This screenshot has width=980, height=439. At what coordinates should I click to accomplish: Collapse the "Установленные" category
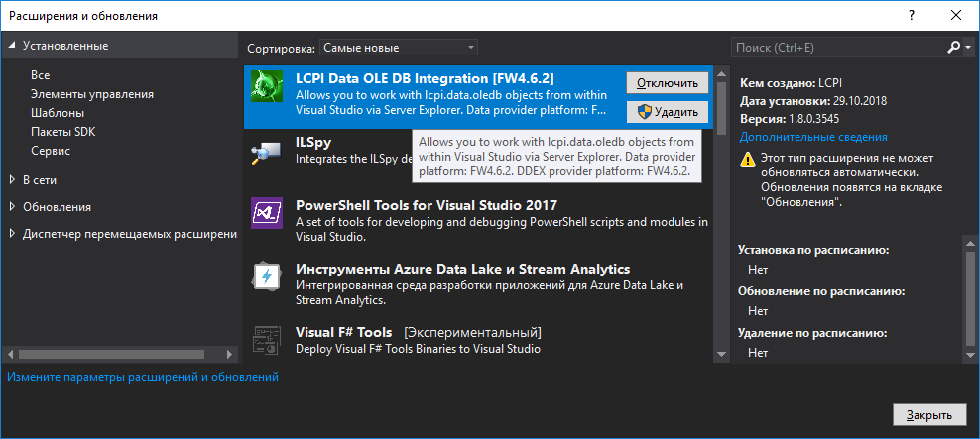pos(12,46)
